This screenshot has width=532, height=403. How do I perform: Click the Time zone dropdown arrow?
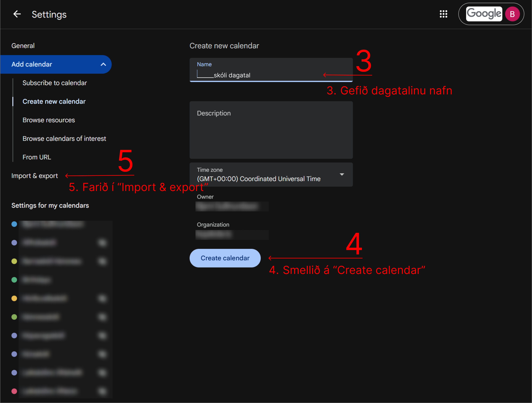pyautogui.click(x=341, y=174)
